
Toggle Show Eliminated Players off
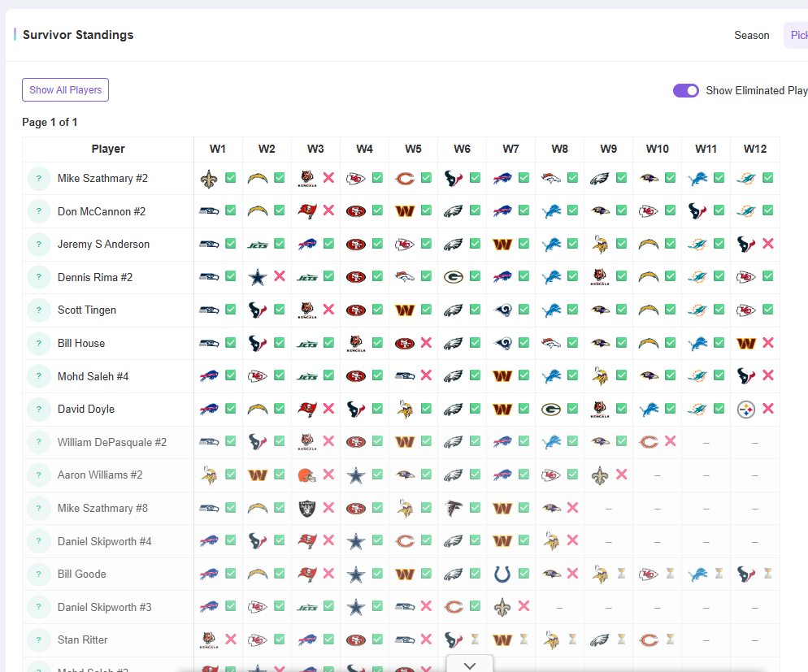[685, 90]
